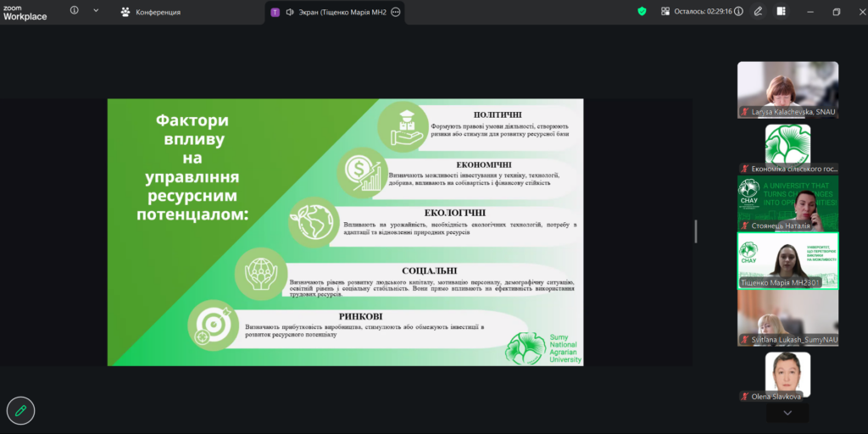The width and height of the screenshot is (868, 434).
Task: Click the speaker icon on the screen-share tab
Action: (x=290, y=12)
